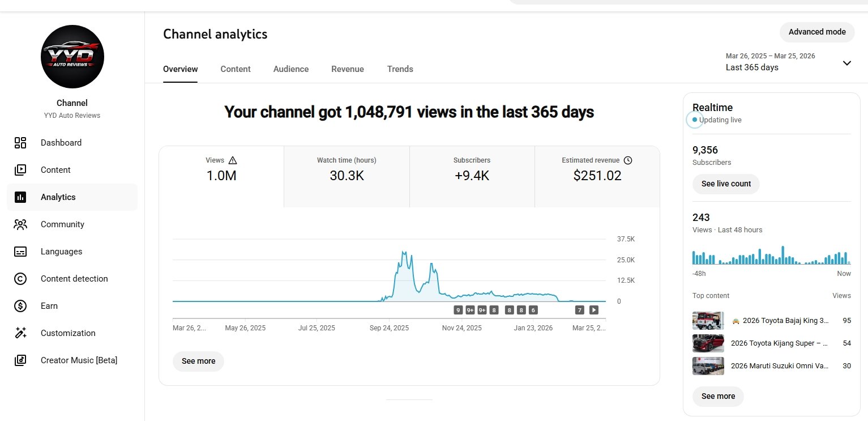This screenshot has height=421, width=868.
Task: Click the Dashboard grid icon in sidebar
Action: tap(20, 143)
